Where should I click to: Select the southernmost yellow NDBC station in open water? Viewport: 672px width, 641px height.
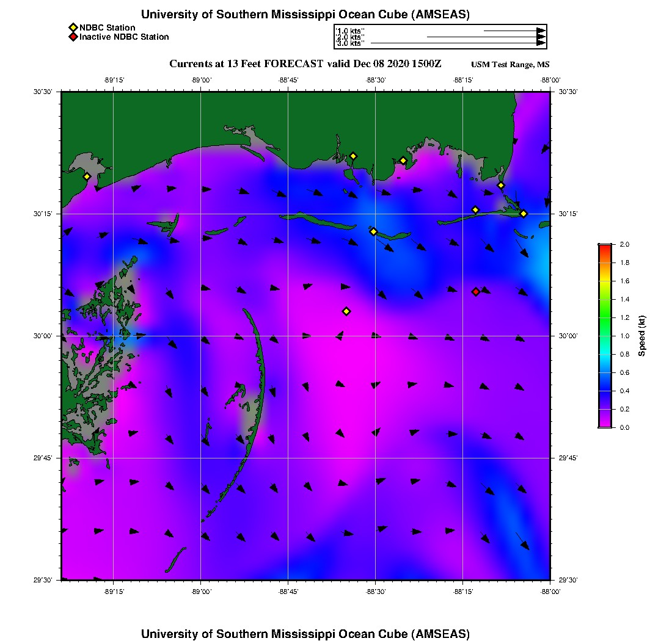pyautogui.click(x=346, y=311)
